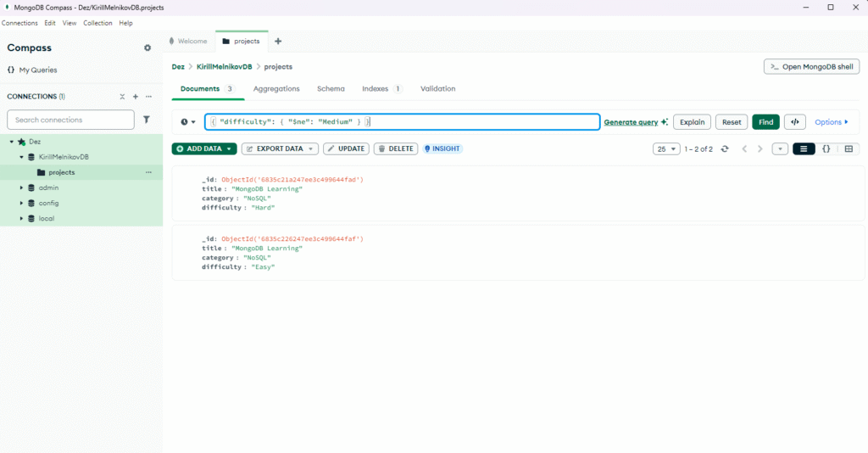Go to previous page of documents
The image size is (868, 453).
click(744, 149)
